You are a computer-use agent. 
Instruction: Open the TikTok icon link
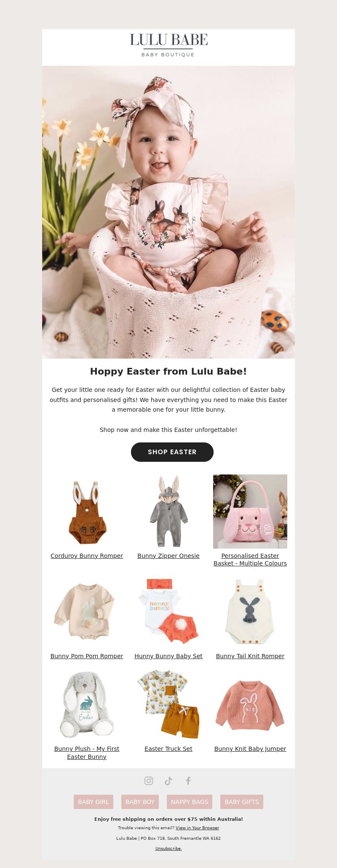pos(168,780)
